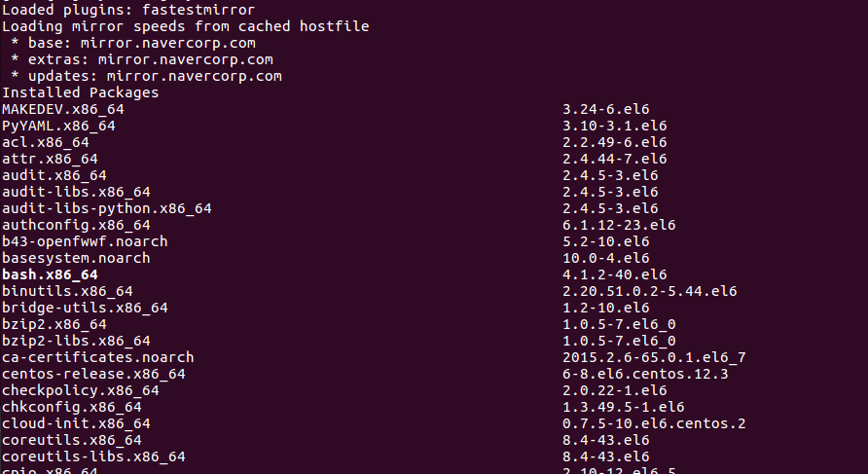Click version 6-8.el6.centos.12.3 text
Viewport: 868px width, 474px height.
pyautogui.click(x=645, y=374)
